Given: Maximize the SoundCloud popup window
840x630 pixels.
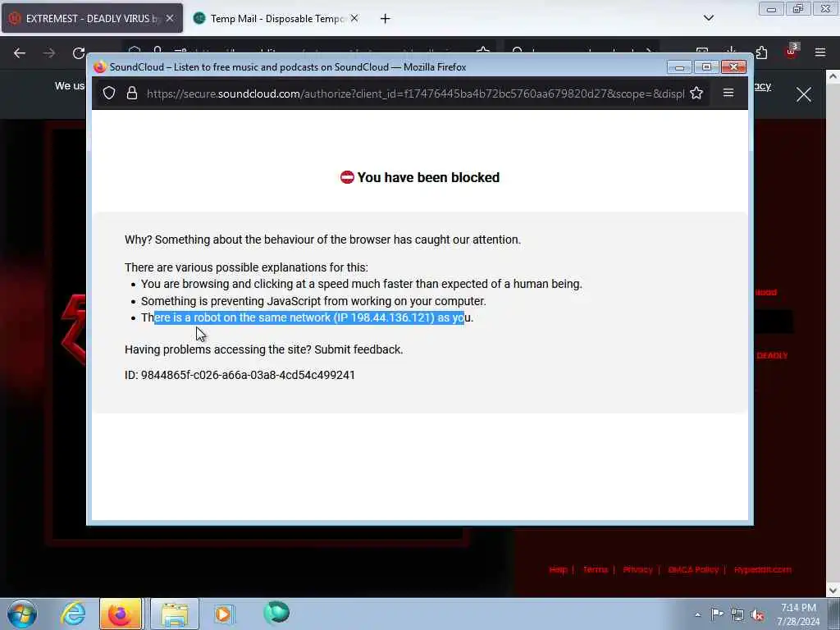Looking at the screenshot, I should pyautogui.click(x=706, y=67).
